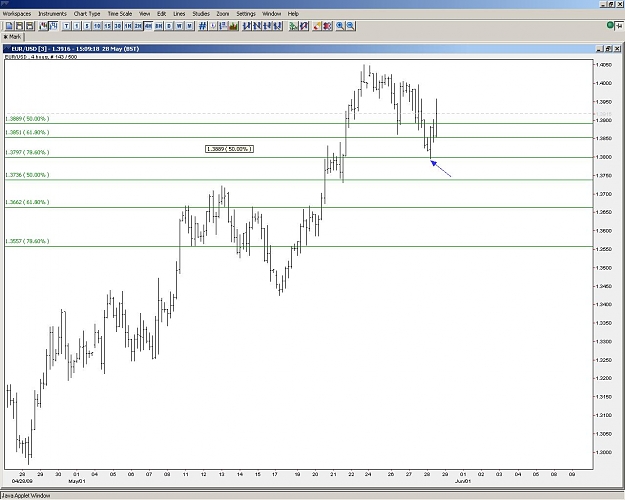The image size is (625, 500).
Task: Select the 1H time scale button
Action: click(128, 26)
